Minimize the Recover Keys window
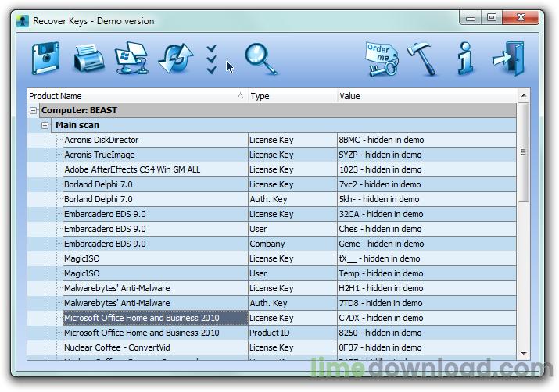Viewport: 559px width, 392px height. pyautogui.click(x=470, y=17)
